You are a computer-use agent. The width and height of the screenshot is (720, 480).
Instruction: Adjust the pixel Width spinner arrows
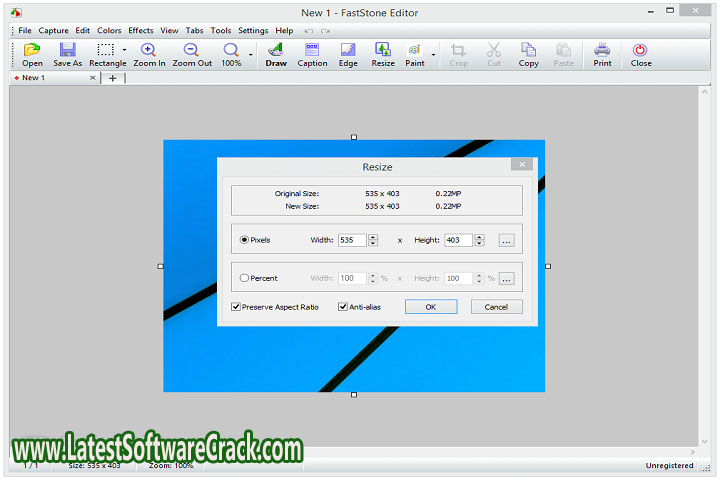pos(373,240)
